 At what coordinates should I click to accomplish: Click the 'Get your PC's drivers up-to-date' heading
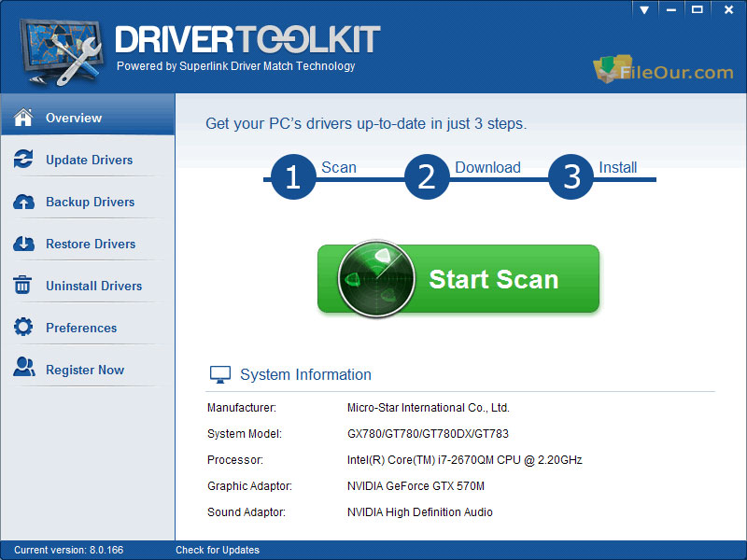366,124
